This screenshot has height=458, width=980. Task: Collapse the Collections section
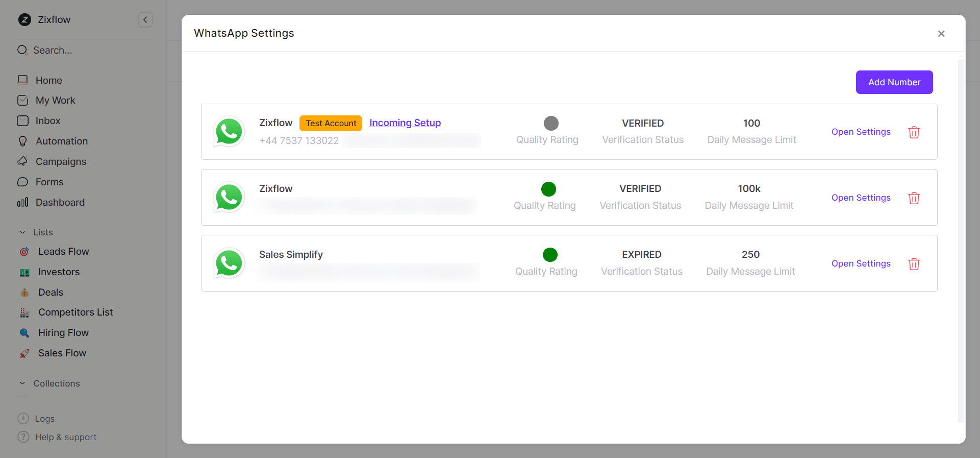point(22,383)
